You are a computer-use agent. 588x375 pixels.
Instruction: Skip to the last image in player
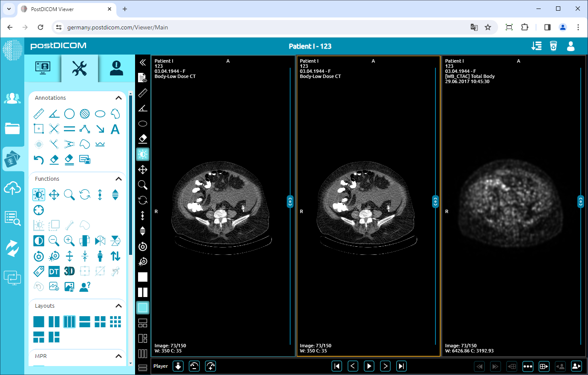(x=401, y=366)
